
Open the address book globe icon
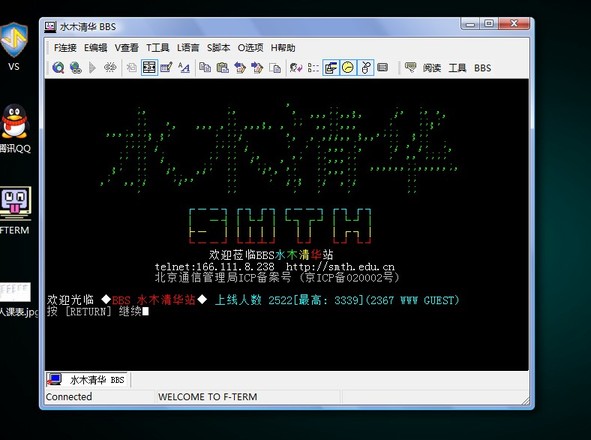point(76,68)
